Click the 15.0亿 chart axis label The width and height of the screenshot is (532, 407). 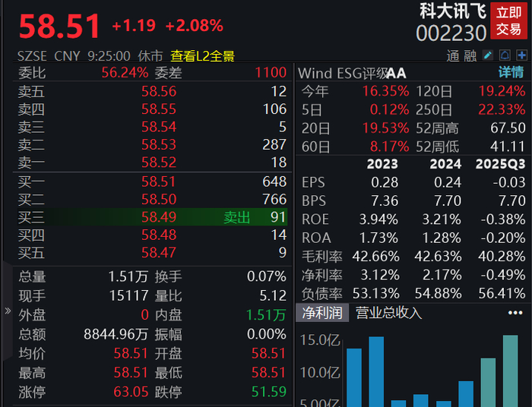point(320,340)
